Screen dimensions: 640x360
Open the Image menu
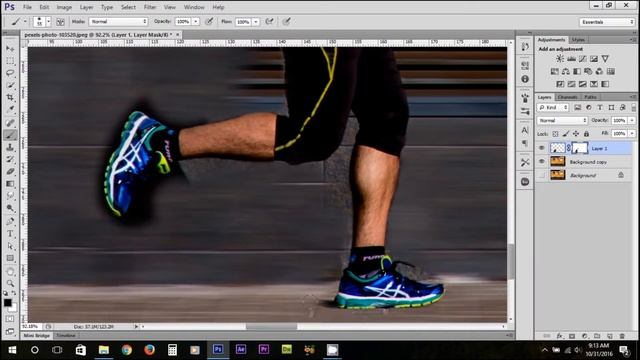click(x=64, y=7)
